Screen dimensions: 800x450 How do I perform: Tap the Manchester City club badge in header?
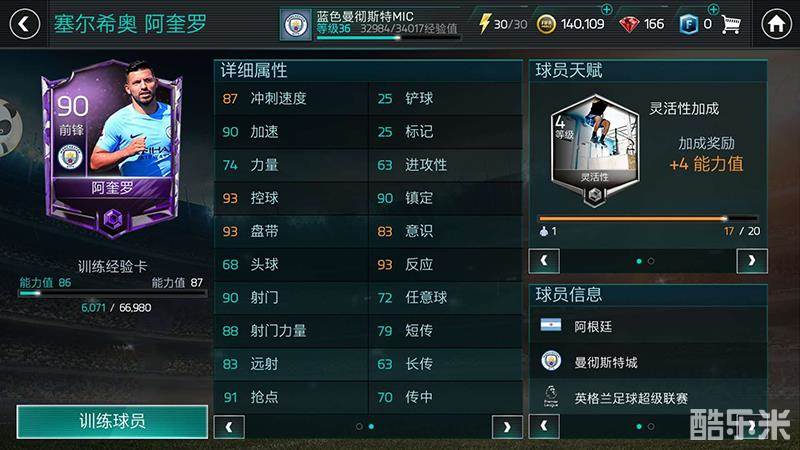[296, 24]
